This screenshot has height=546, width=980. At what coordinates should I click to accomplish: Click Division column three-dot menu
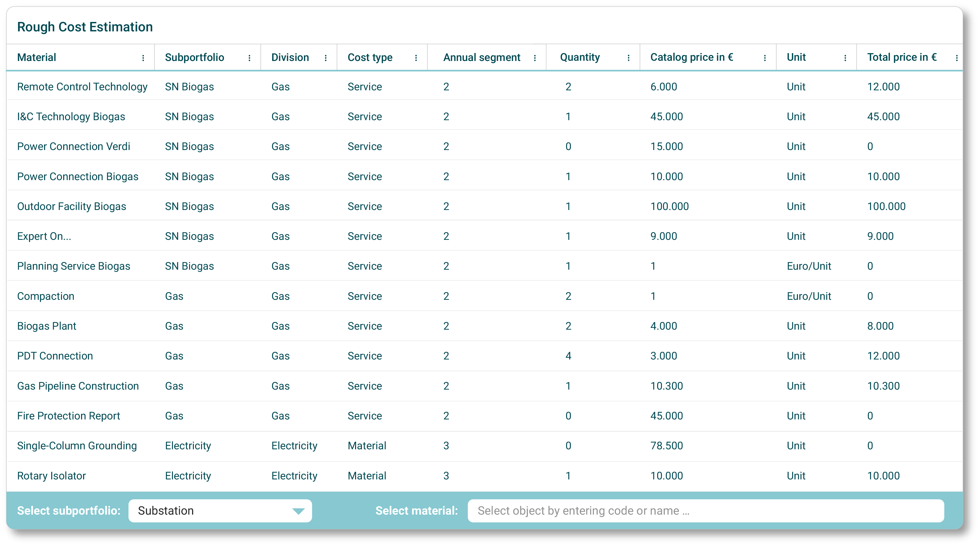(326, 58)
